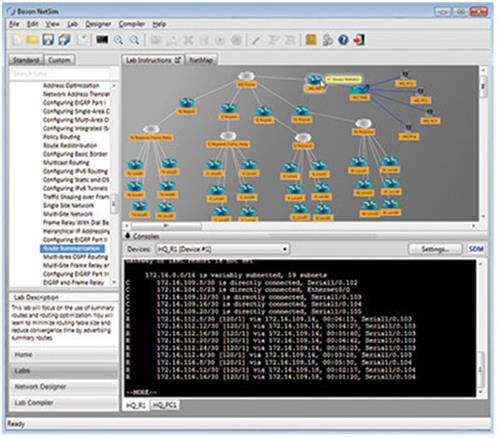Click the NetMap vertical scroll up arrow

(x=483, y=70)
